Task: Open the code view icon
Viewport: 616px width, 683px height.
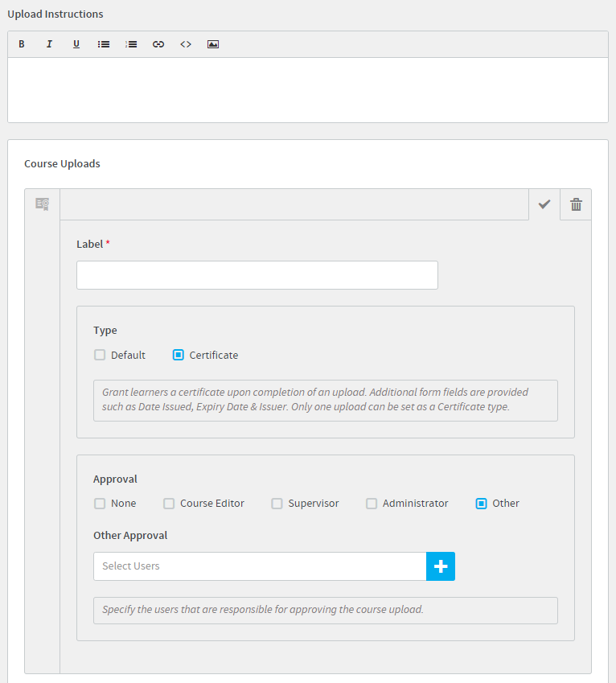Action: pyautogui.click(x=186, y=44)
